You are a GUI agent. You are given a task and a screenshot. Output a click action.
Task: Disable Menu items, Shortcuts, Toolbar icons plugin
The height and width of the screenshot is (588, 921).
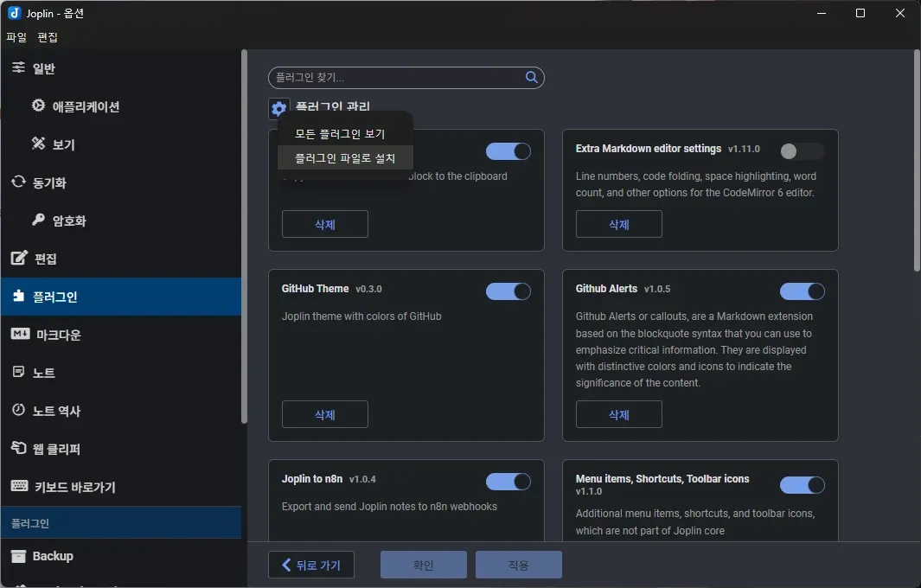802,485
